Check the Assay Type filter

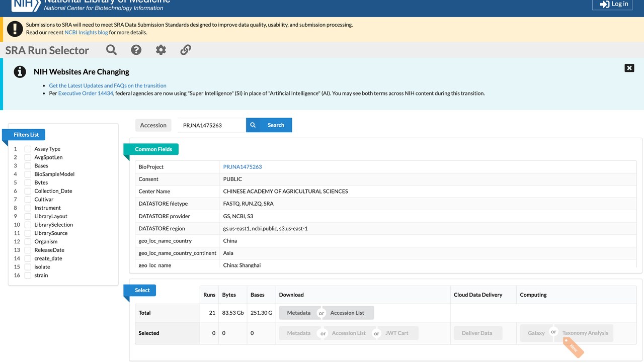point(28,149)
